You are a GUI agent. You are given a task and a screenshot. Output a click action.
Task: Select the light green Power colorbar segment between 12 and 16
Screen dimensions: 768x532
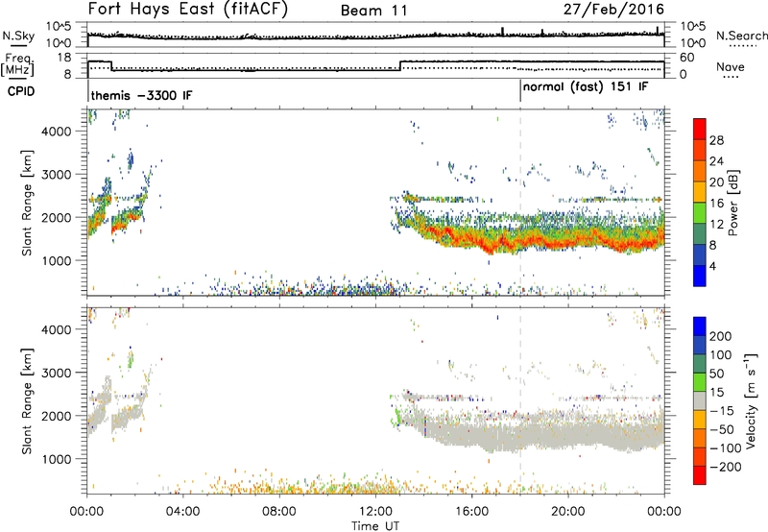tap(700, 213)
